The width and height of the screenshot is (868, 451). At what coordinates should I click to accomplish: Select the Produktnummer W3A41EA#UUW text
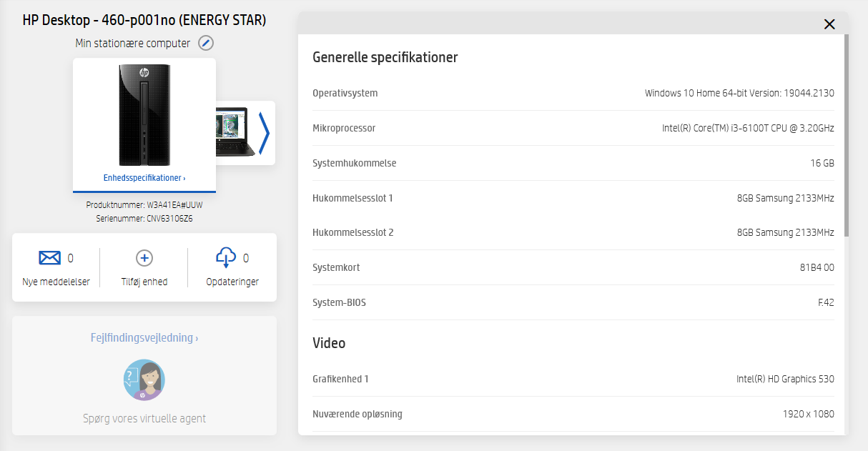144,205
